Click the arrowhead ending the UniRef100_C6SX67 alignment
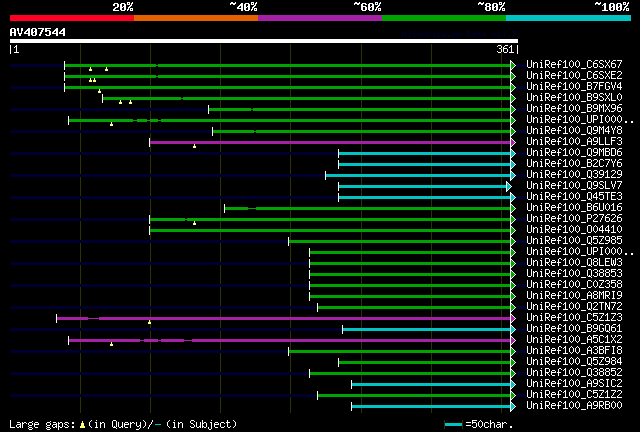640x432 pixels. [x=513, y=65]
